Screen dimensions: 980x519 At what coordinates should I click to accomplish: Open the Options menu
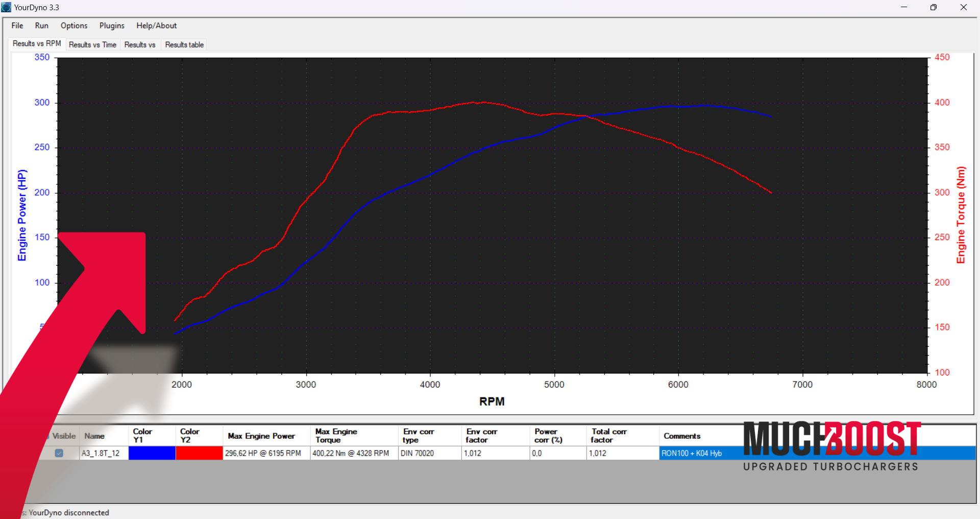pyautogui.click(x=74, y=26)
